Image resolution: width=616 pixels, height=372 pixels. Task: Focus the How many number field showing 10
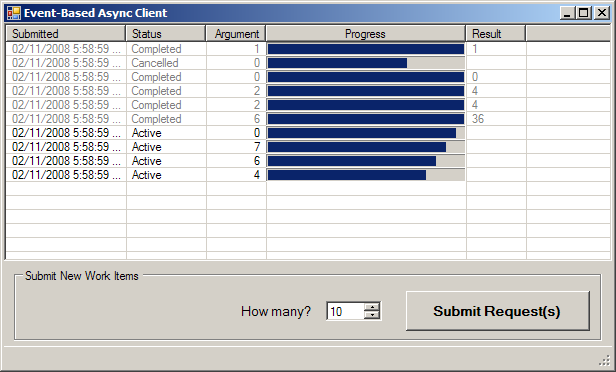tap(346, 311)
